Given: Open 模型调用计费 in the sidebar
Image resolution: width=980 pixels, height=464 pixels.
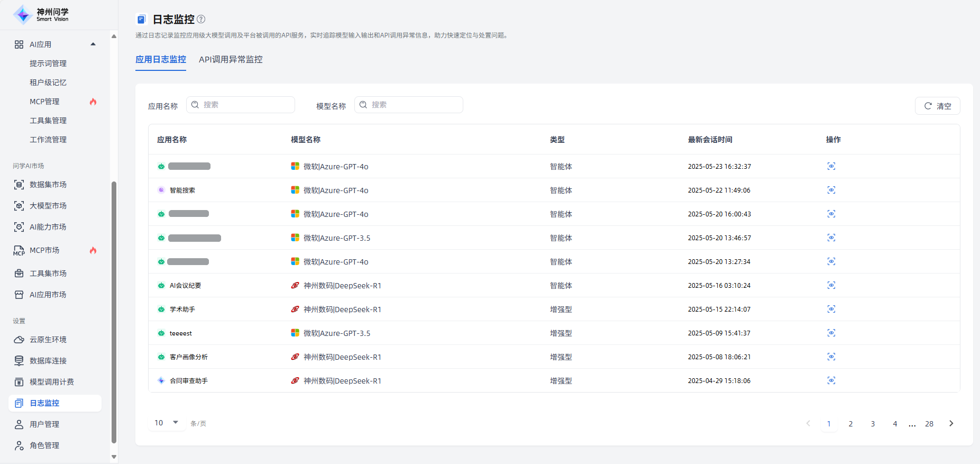Looking at the screenshot, I should click(x=51, y=382).
